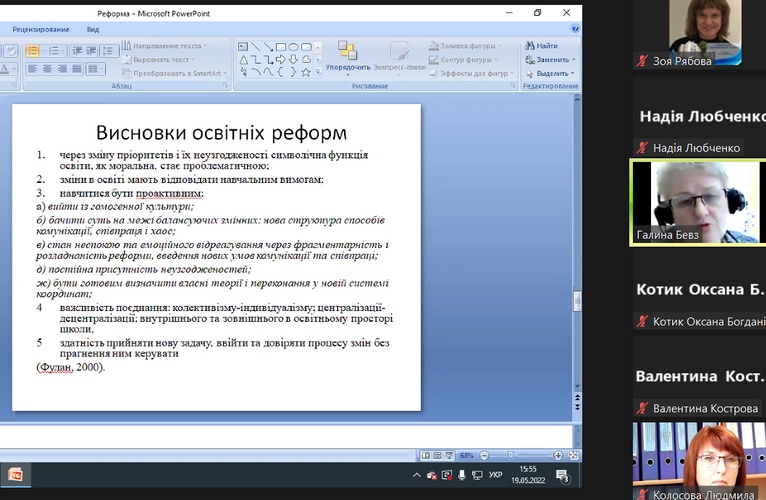
Task: Select the rectangle shape in shapes gallery
Action: (281, 46)
